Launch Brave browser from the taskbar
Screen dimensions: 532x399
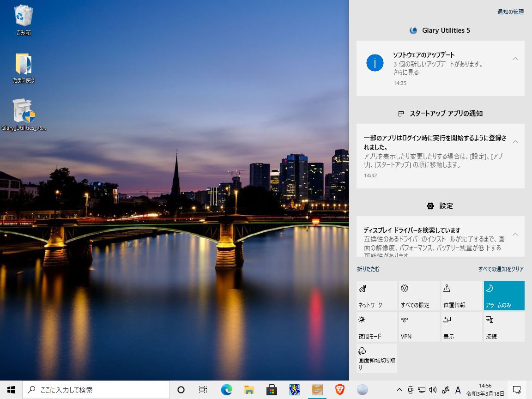pos(339,390)
